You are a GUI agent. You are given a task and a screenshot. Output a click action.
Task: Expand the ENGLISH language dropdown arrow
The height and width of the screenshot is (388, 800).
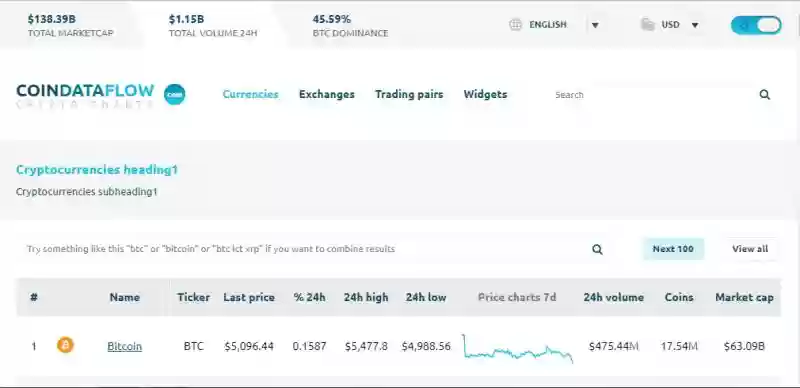[x=595, y=25]
